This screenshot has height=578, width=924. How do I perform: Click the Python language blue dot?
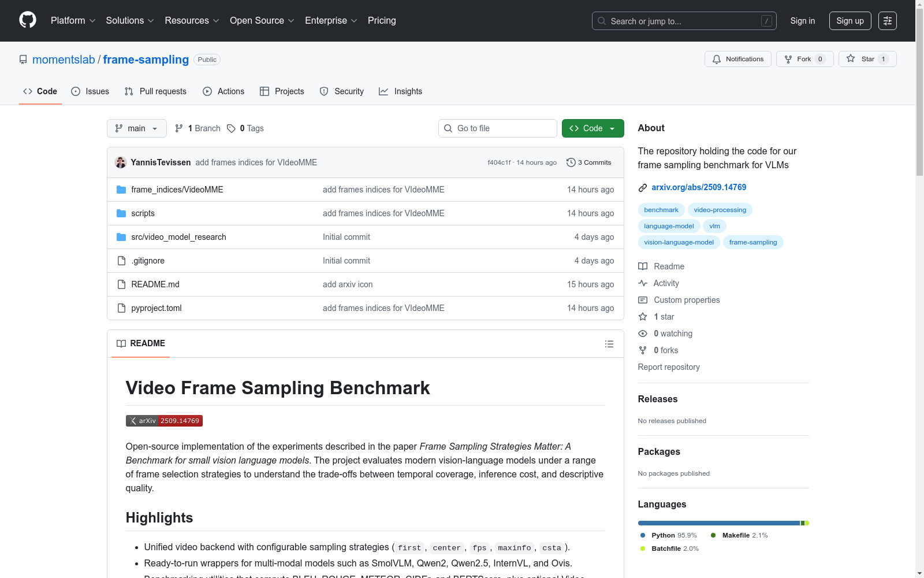(643, 535)
